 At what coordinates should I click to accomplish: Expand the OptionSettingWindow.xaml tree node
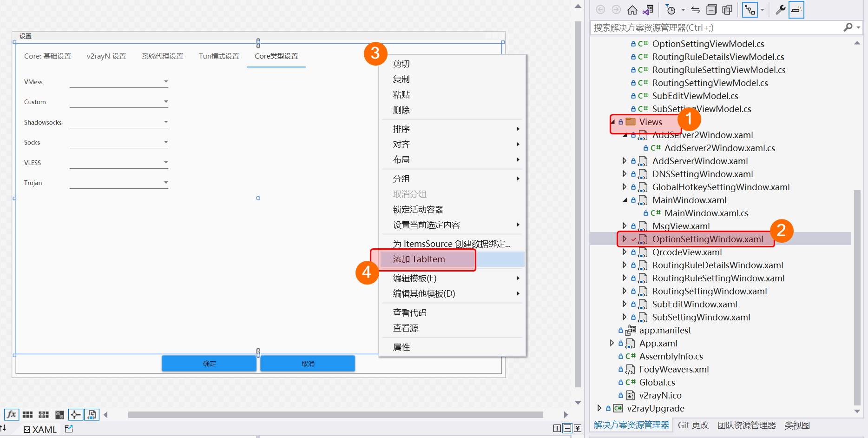(x=625, y=239)
